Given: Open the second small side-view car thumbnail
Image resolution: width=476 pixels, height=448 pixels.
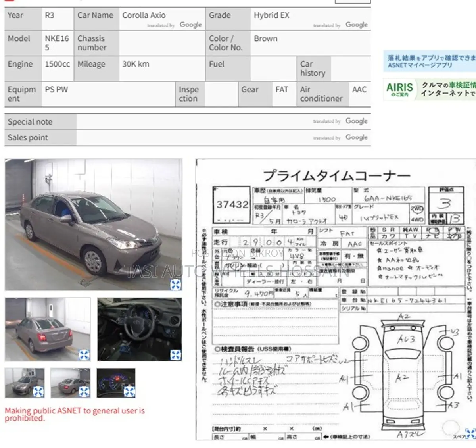Looking at the screenshot, I should click(x=70, y=383).
